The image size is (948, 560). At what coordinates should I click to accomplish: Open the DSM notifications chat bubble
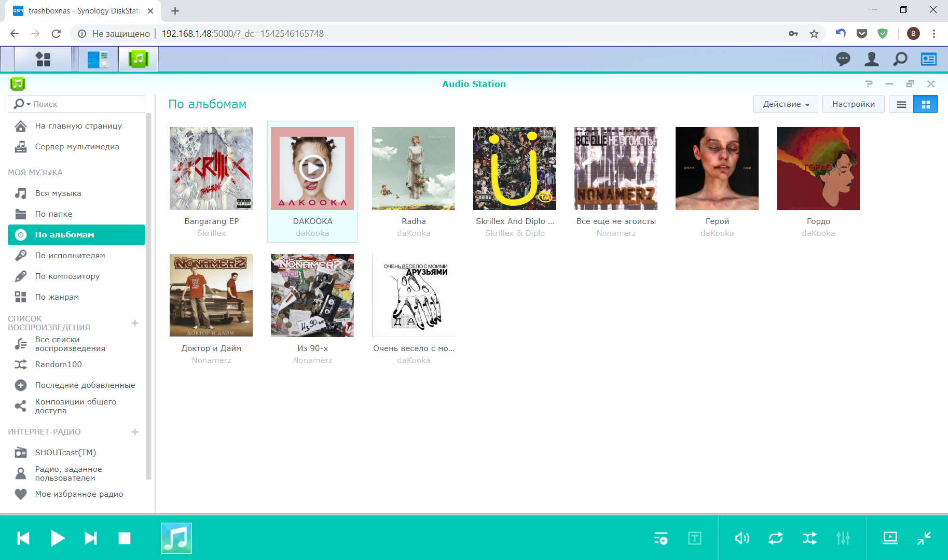pos(843,59)
